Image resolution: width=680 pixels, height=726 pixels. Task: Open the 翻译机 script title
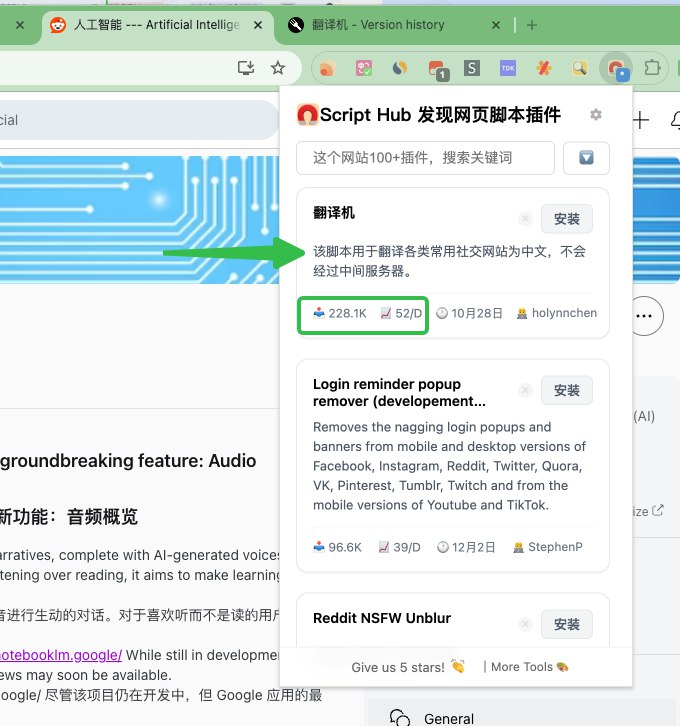click(x=334, y=213)
